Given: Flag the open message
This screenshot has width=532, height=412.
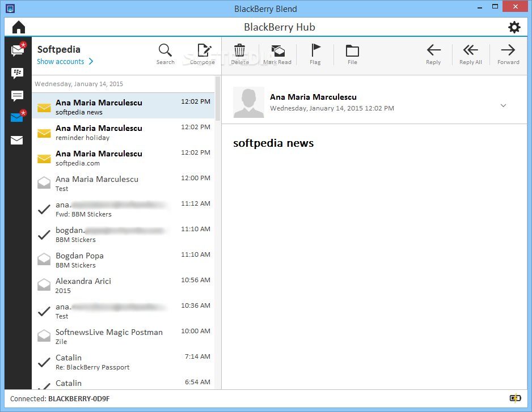Looking at the screenshot, I should [315, 54].
